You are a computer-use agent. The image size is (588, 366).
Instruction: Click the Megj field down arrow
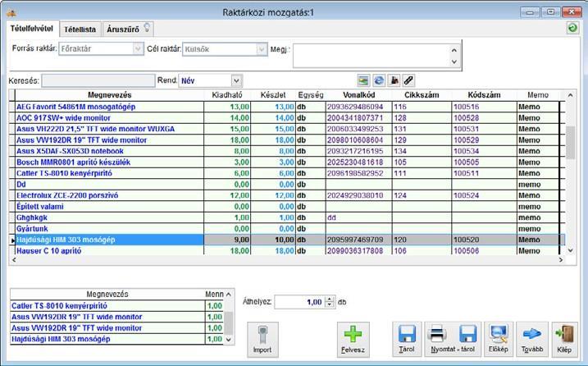click(x=454, y=62)
